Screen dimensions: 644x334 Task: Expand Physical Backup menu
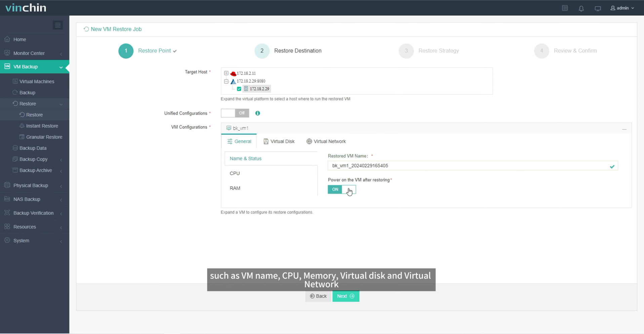coord(35,185)
